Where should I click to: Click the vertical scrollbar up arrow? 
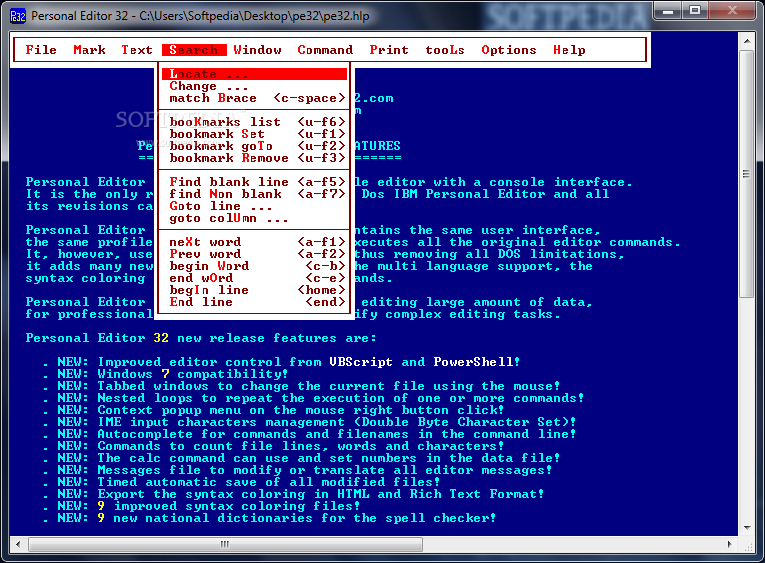point(746,41)
